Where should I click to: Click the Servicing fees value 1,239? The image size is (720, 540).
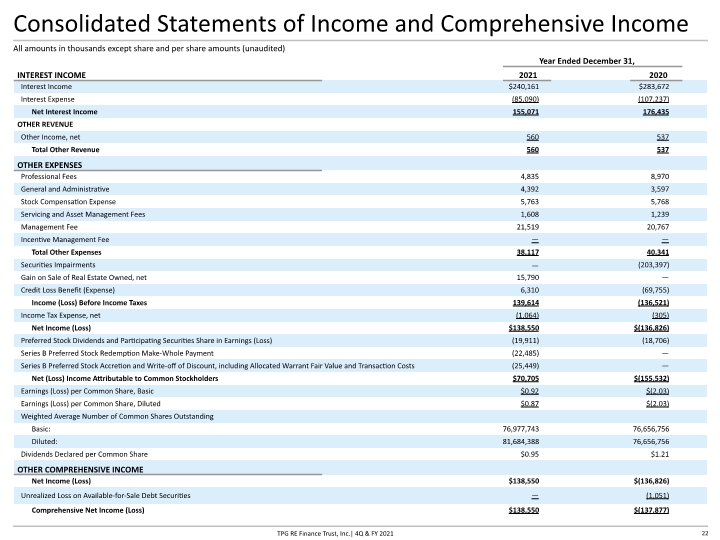click(660, 214)
